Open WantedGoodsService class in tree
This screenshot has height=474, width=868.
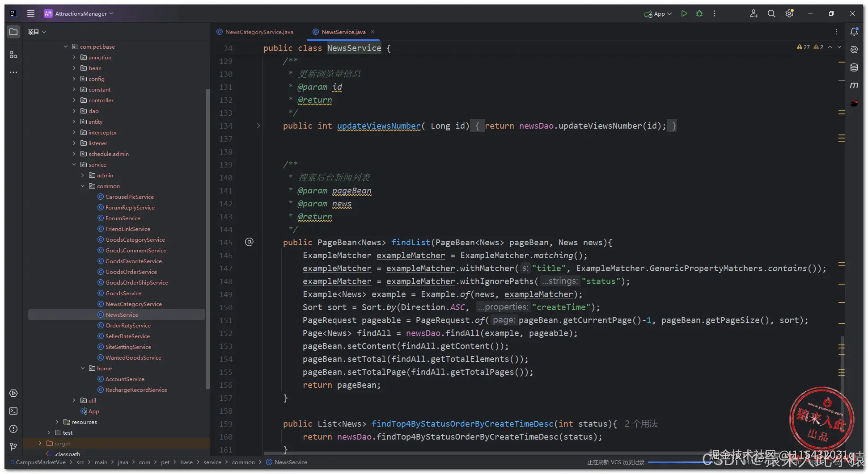(x=133, y=357)
